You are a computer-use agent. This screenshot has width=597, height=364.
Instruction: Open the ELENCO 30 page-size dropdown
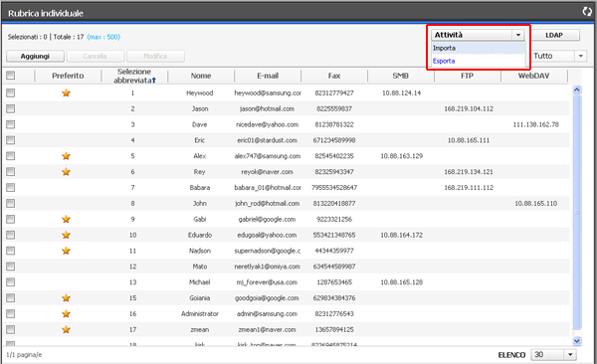click(x=554, y=355)
